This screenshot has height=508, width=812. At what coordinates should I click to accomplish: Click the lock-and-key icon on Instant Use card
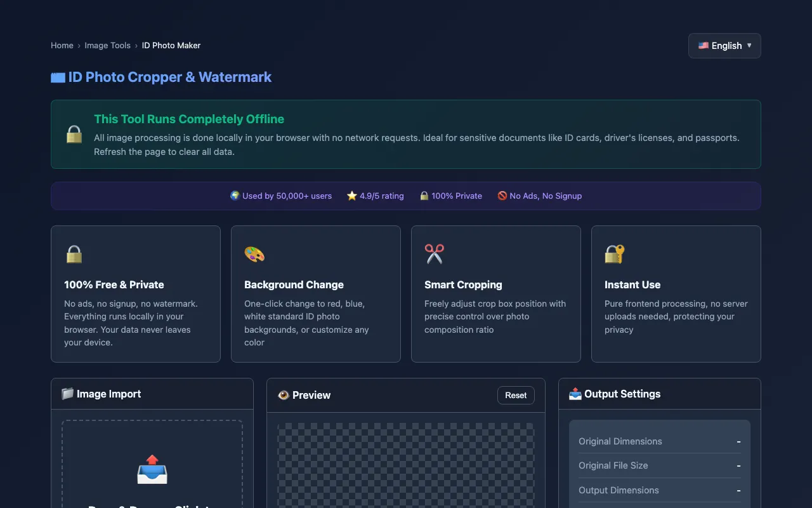[x=615, y=255]
